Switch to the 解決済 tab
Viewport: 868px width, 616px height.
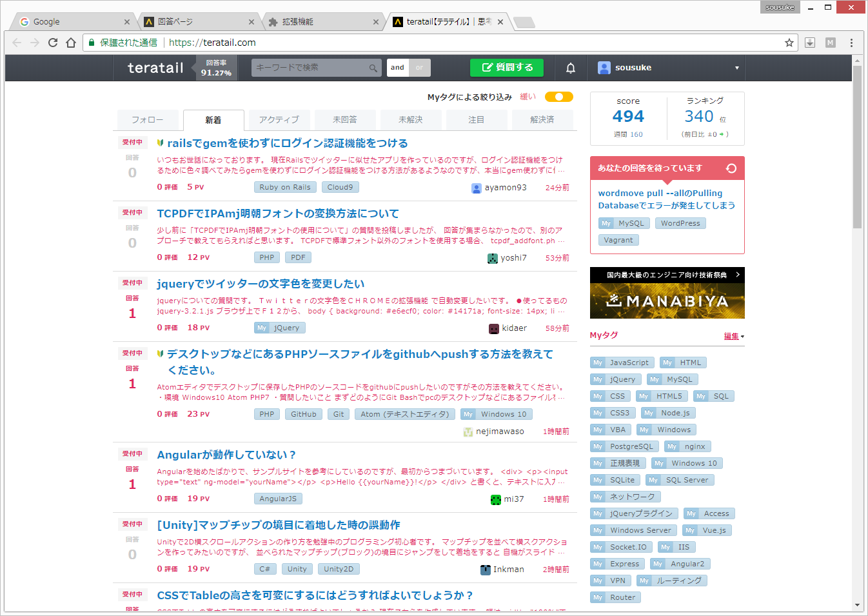[542, 120]
